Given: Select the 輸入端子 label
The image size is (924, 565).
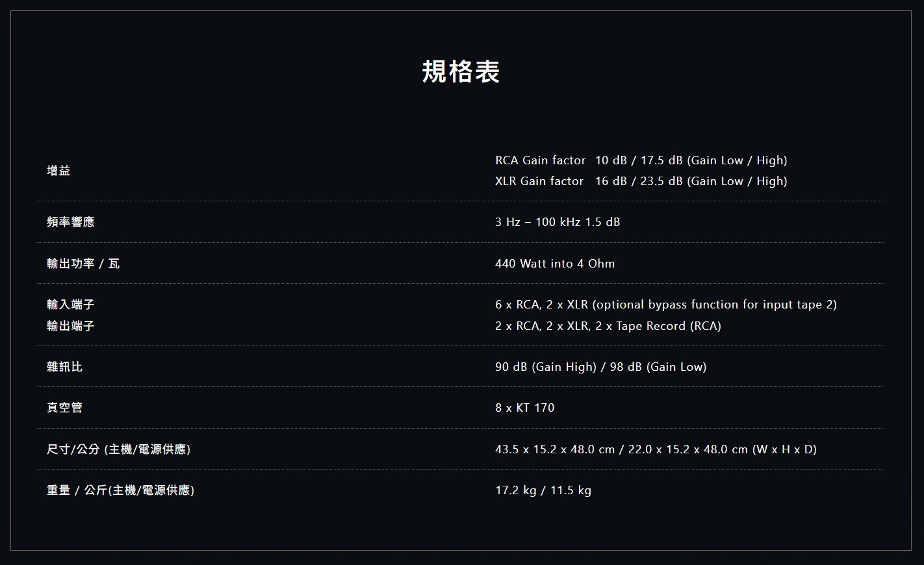Looking at the screenshot, I should pyautogui.click(x=71, y=305).
